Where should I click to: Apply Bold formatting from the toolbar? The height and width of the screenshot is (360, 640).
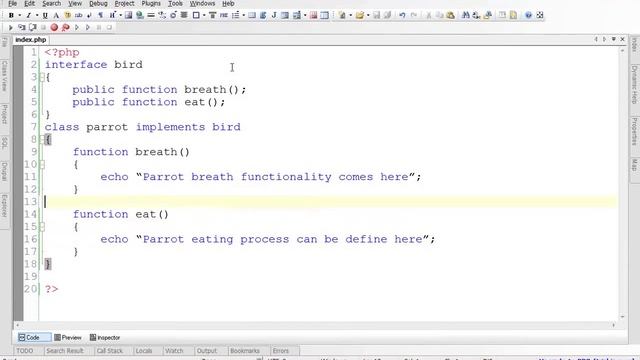click(x=11, y=16)
